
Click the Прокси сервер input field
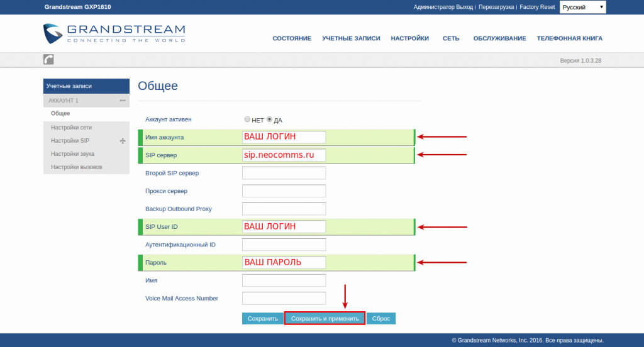(284, 190)
